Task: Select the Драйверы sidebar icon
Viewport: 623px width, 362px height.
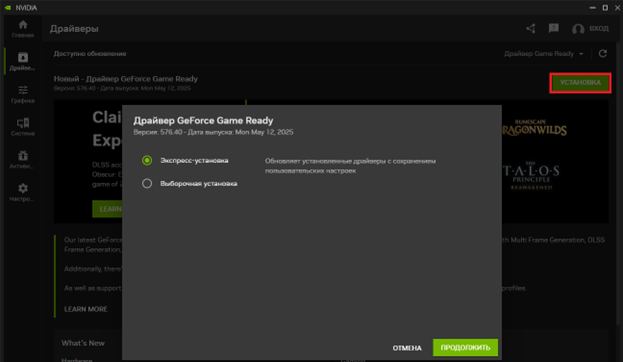Action: [x=23, y=61]
